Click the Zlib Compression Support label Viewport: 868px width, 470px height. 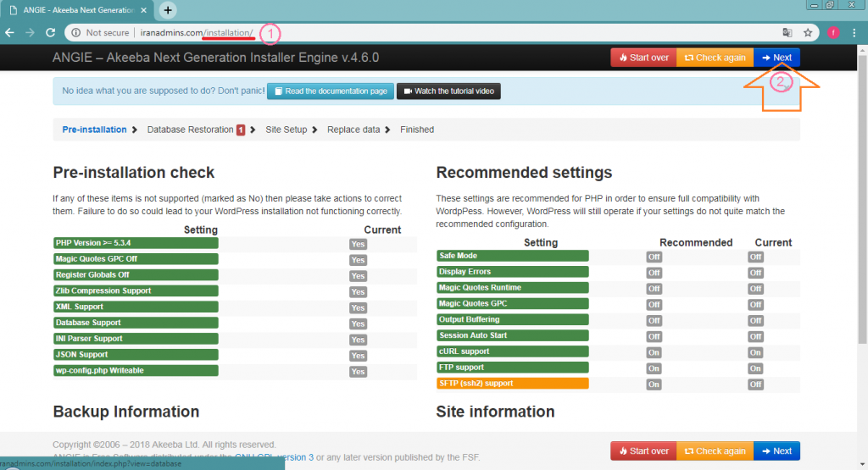tap(136, 290)
